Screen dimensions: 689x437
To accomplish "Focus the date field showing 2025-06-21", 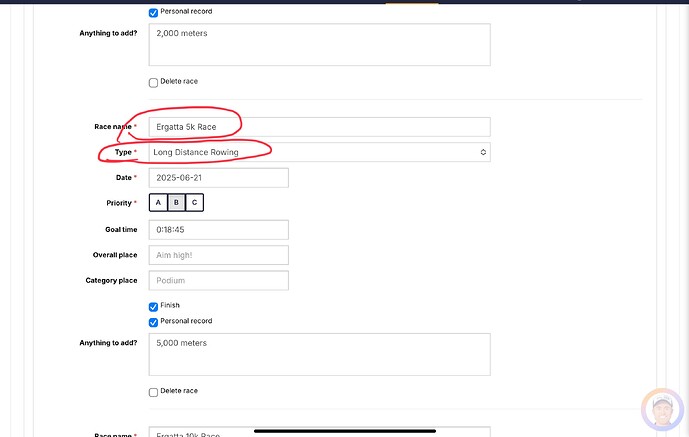I will 218,178.
